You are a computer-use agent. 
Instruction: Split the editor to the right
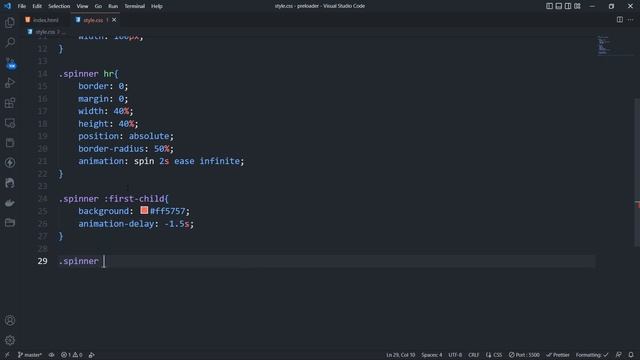pyautogui.click(x=620, y=20)
